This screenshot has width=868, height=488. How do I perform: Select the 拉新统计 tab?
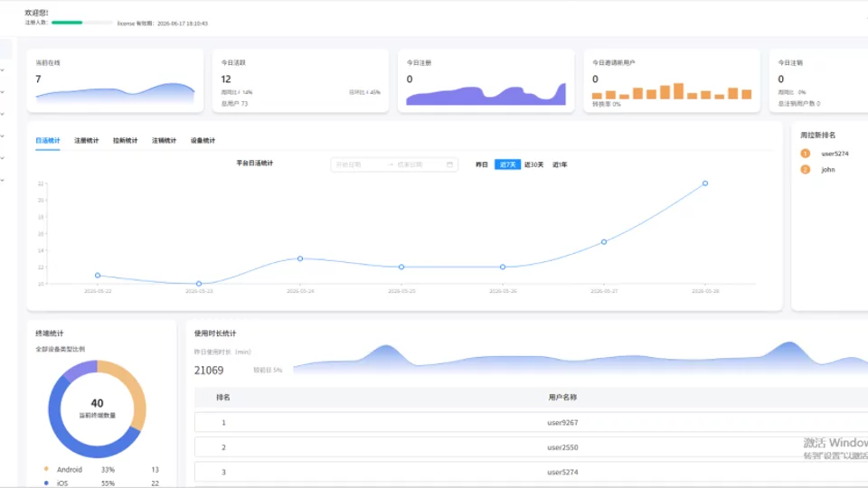125,141
